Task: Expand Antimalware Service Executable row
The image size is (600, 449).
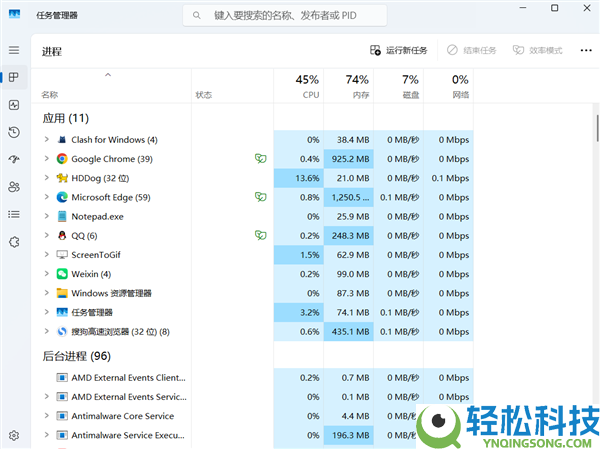Action: [x=47, y=435]
